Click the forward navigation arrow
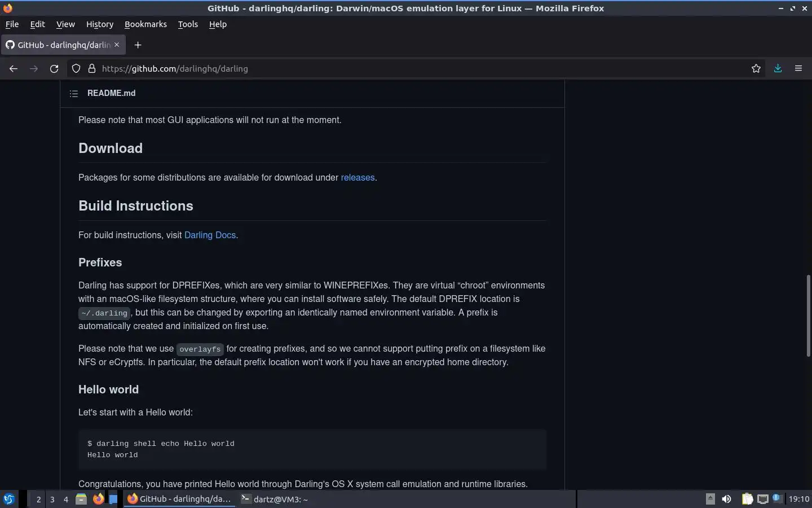This screenshot has width=812, height=508. tap(34, 68)
